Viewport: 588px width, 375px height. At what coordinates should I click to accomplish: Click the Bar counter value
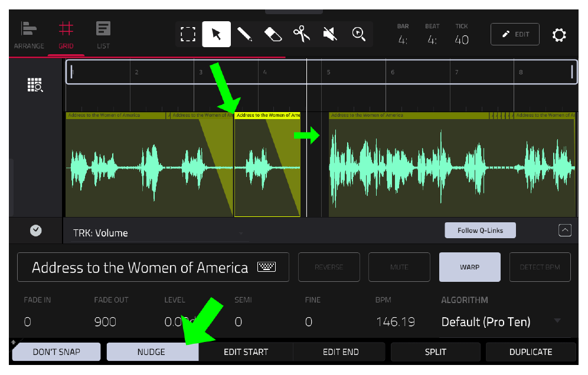[x=403, y=40]
